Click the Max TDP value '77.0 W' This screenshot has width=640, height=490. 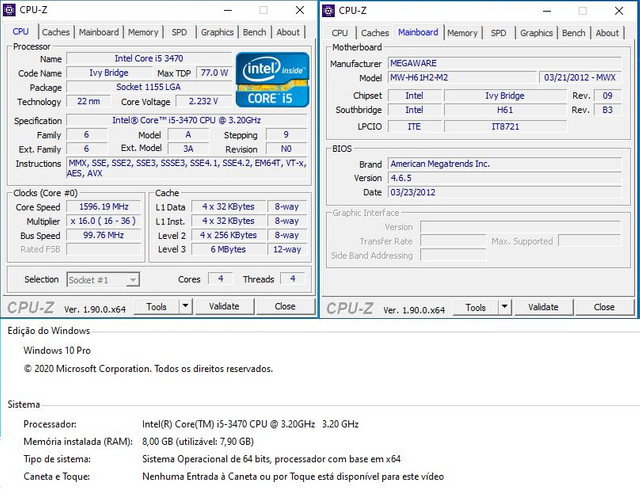click(214, 73)
